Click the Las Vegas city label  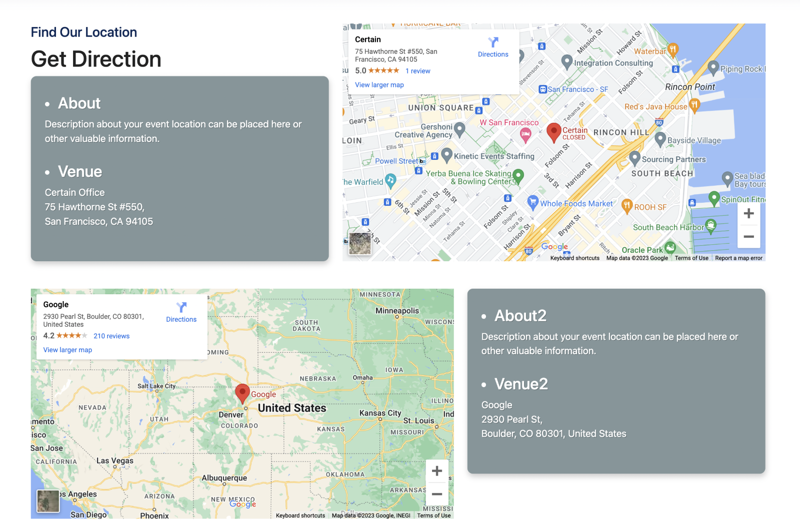(x=115, y=461)
